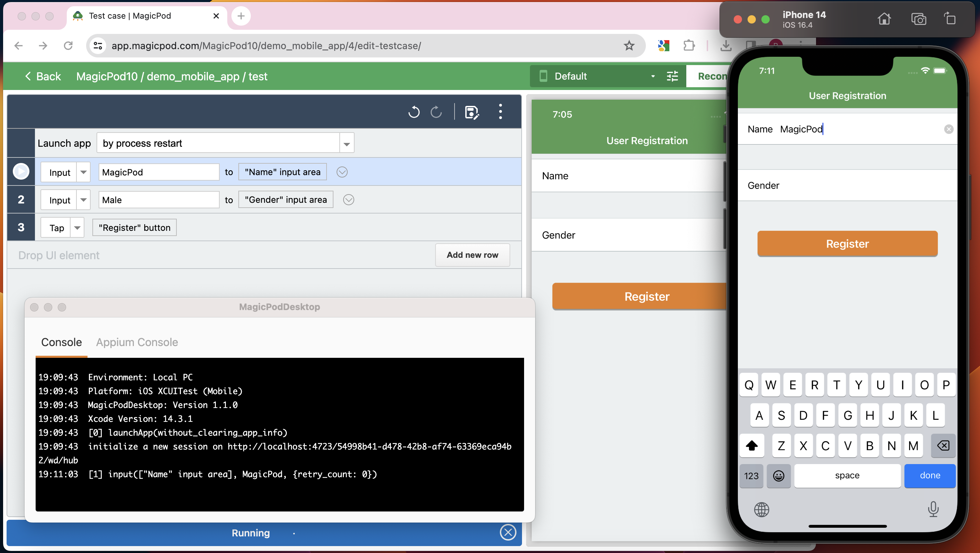Select the Test case | MagicPod browser tab
Image resolution: width=980 pixels, height=553 pixels.
click(x=146, y=16)
